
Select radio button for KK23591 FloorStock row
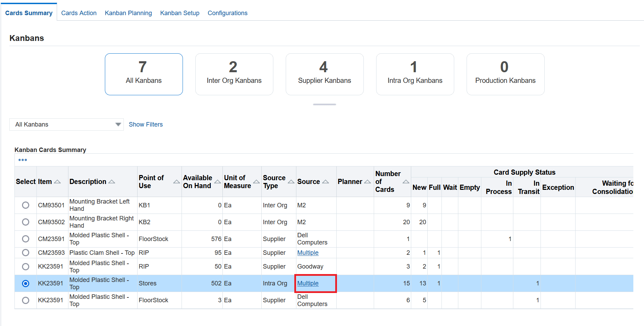[25, 300]
